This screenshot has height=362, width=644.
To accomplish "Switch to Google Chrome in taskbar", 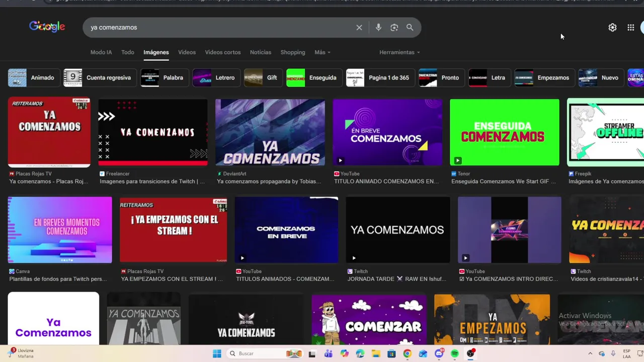I will tap(407, 354).
